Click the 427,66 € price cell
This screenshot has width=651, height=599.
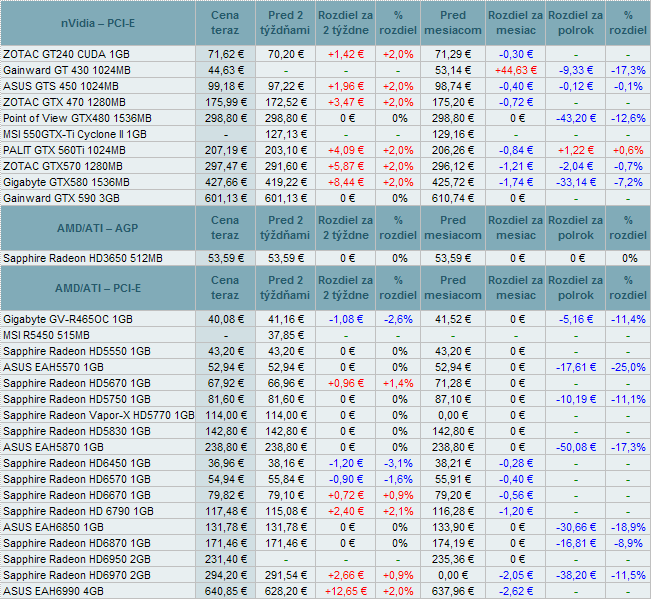tap(226, 182)
